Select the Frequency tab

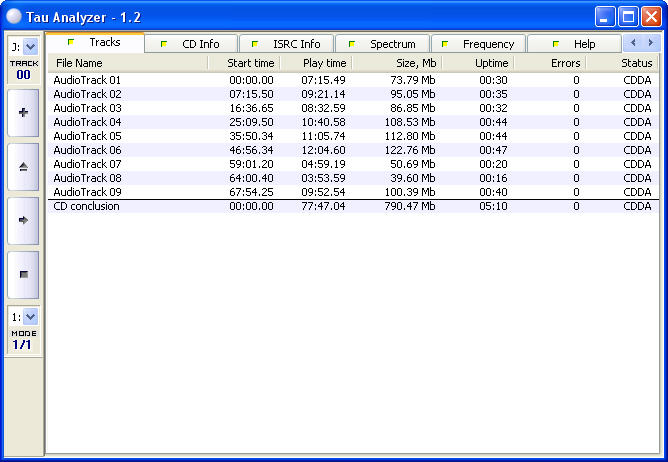tap(479, 44)
